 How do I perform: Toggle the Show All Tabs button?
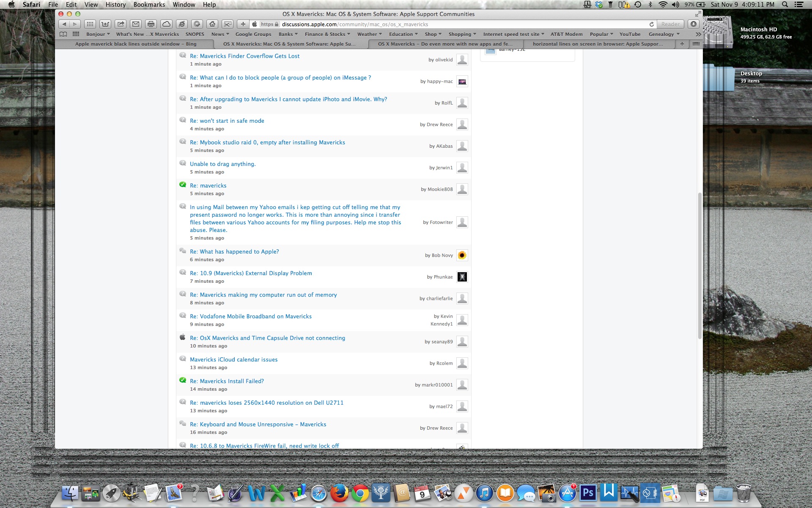[x=696, y=44]
